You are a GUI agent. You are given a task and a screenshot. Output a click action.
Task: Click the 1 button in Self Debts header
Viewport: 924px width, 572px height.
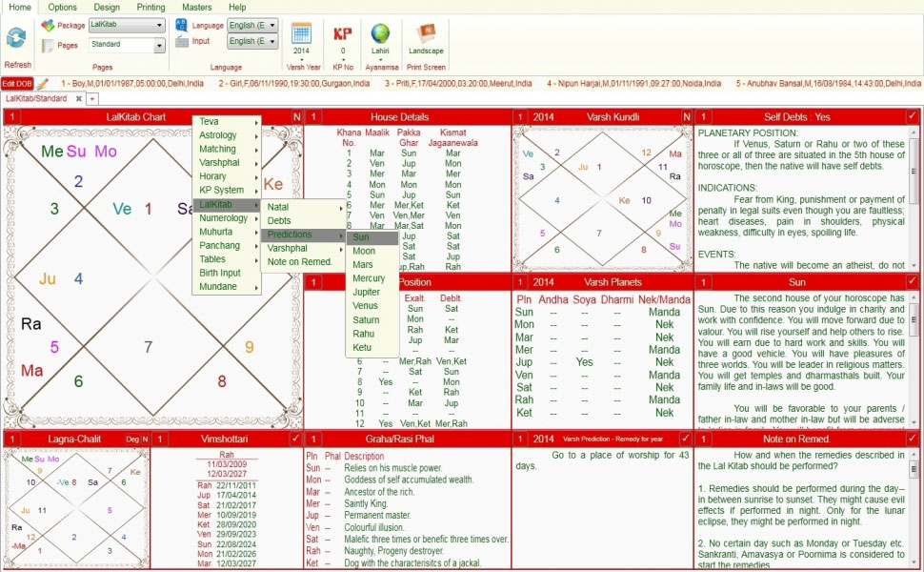point(702,116)
